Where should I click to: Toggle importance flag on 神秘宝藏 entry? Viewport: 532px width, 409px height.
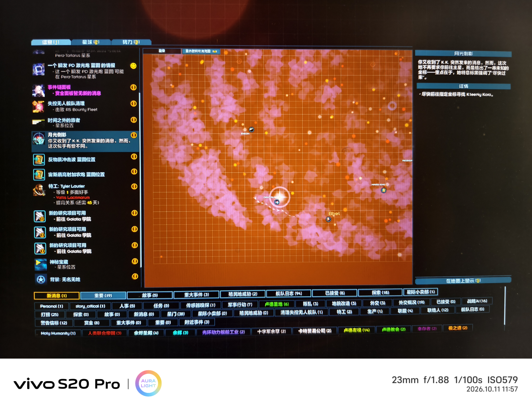[135, 261]
